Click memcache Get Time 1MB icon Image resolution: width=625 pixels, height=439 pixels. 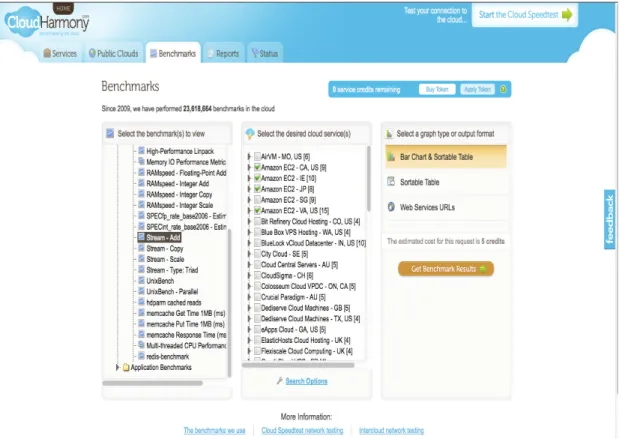pos(141,313)
